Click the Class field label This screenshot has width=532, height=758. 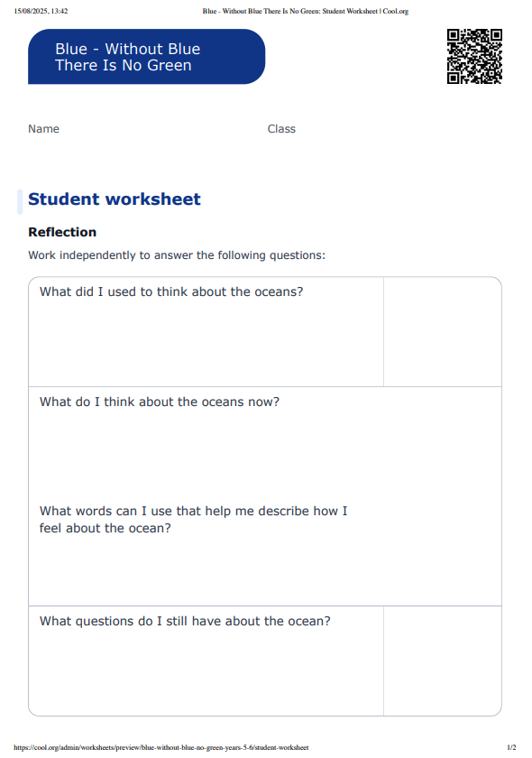[x=281, y=129]
